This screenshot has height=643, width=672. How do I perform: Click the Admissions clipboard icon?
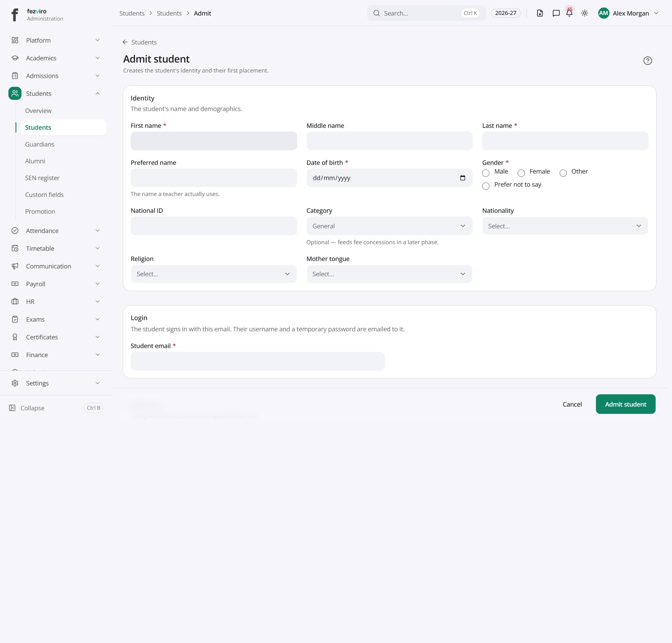[15, 76]
